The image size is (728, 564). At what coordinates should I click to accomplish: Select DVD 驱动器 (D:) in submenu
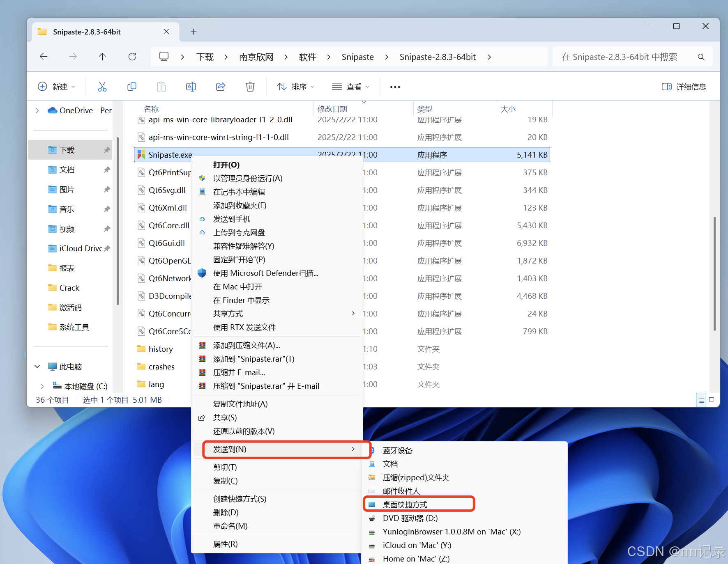click(464, 518)
